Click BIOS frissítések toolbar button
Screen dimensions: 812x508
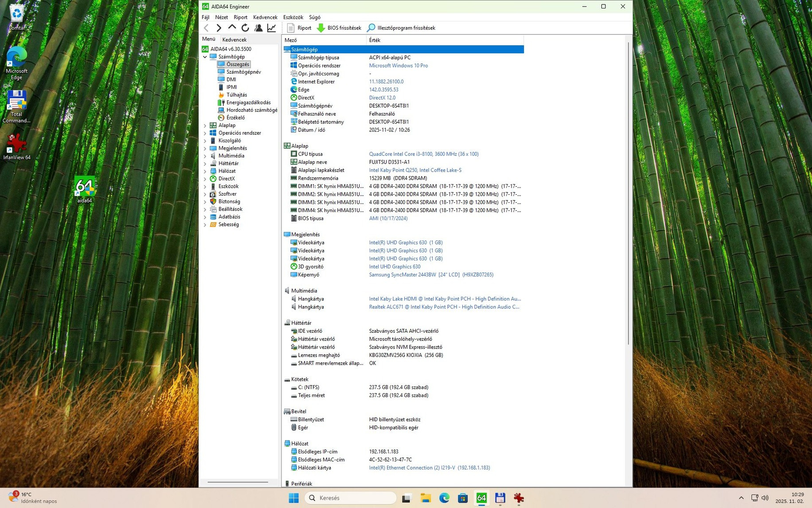point(339,28)
